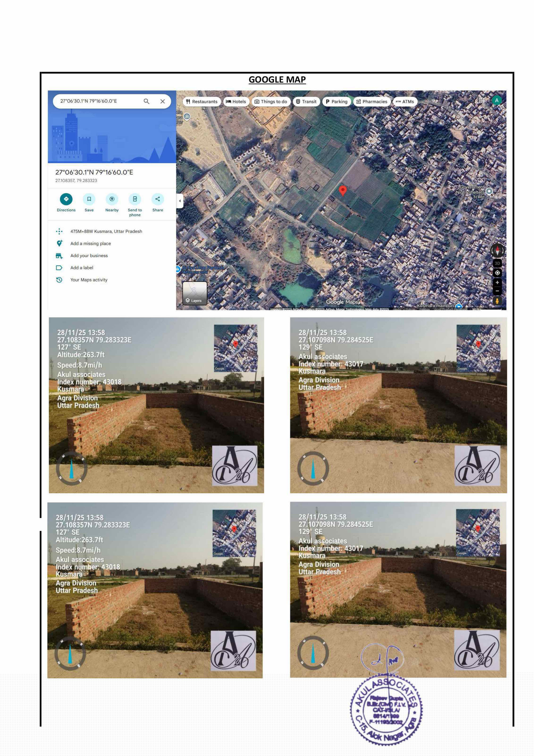Click Add a missing place
This screenshot has width=534, height=756.
point(90,244)
